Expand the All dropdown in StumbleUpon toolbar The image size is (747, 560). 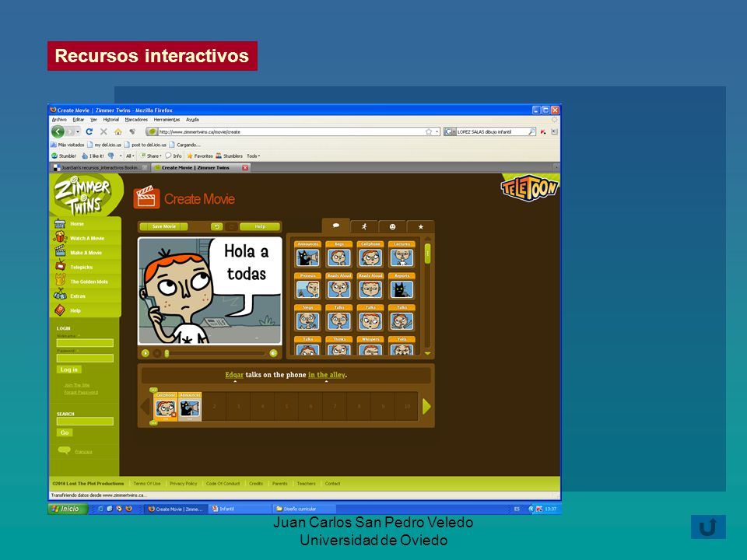pos(130,156)
